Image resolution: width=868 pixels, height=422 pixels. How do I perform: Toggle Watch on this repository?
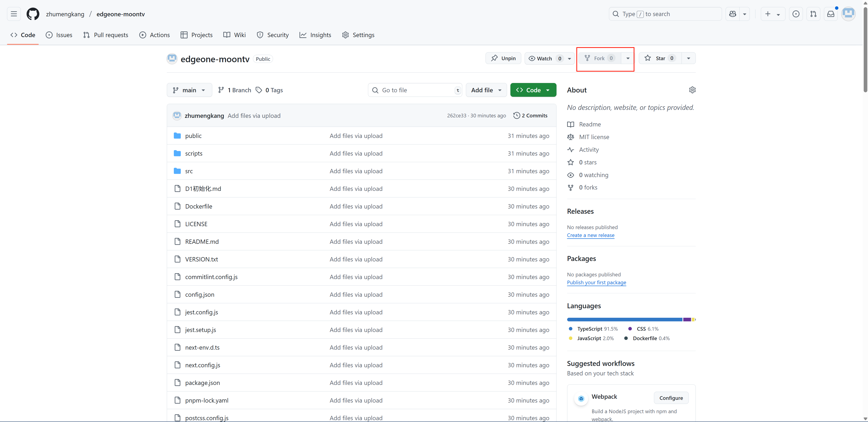point(545,58)
